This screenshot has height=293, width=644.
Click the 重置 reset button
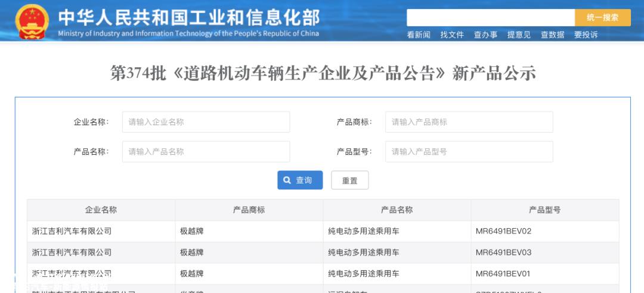point(350,180)
